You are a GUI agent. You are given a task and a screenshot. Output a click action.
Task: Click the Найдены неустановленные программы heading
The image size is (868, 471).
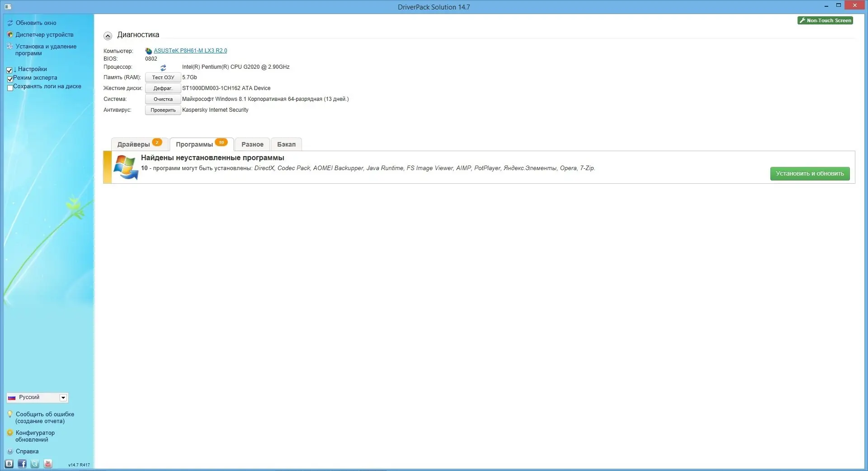tap(212, 158)
